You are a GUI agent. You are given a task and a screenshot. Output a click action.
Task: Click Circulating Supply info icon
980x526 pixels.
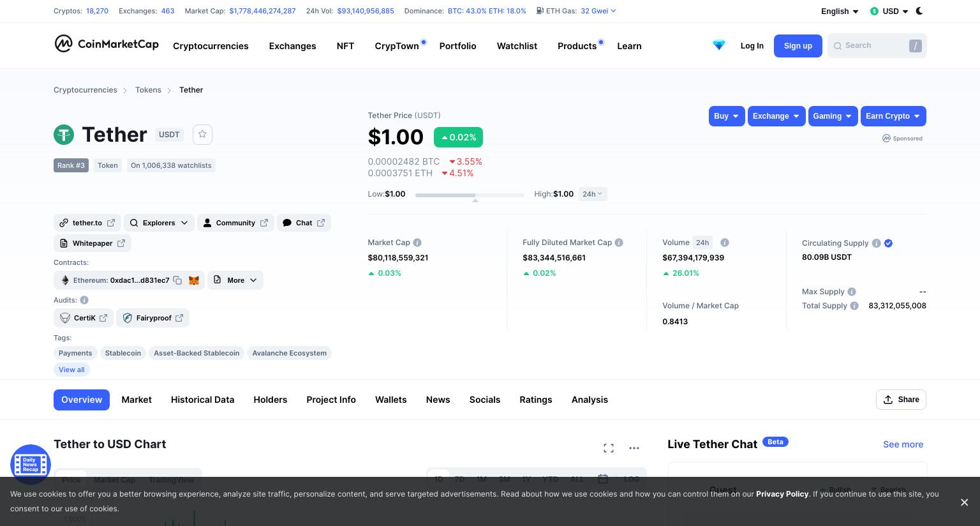[877, 243]
